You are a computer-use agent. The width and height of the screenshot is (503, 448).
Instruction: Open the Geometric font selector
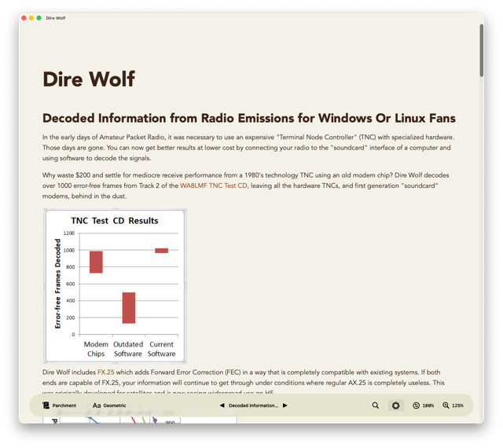tap(109, 406)
